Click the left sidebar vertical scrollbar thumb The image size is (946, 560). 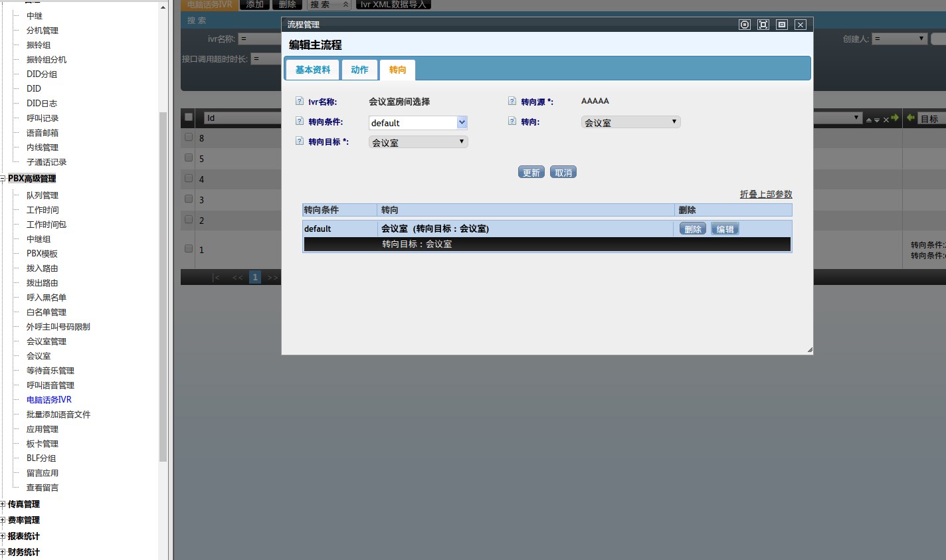tap(163, 286)
